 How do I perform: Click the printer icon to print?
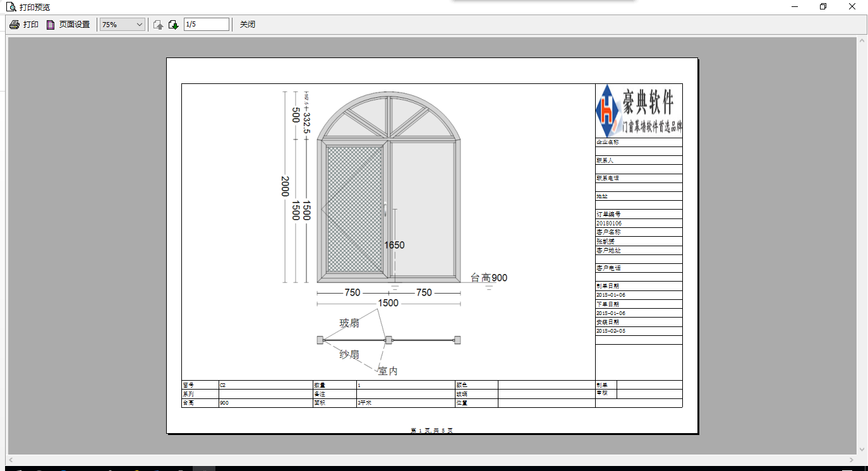(15, 25)
